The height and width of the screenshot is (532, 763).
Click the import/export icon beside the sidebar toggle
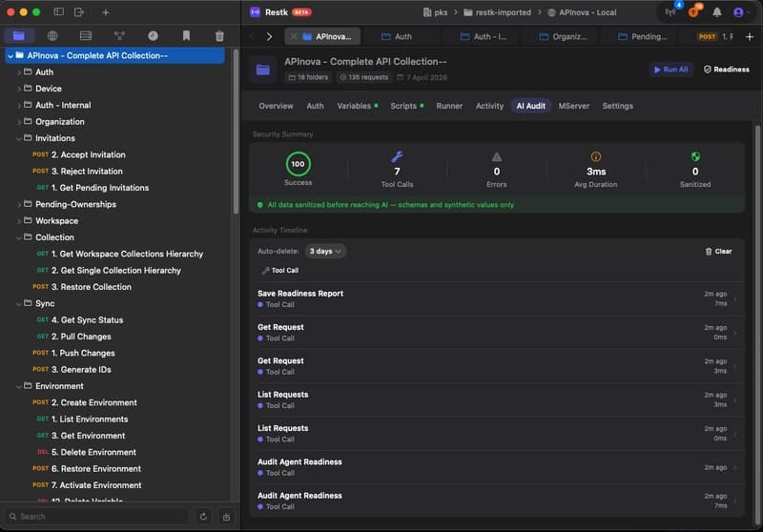click(x=79, y=11)
